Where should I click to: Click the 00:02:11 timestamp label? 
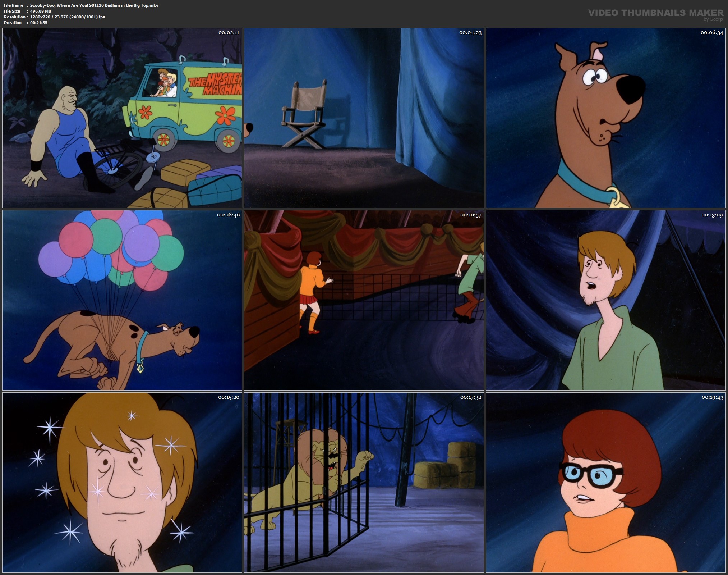pos(229,33)
